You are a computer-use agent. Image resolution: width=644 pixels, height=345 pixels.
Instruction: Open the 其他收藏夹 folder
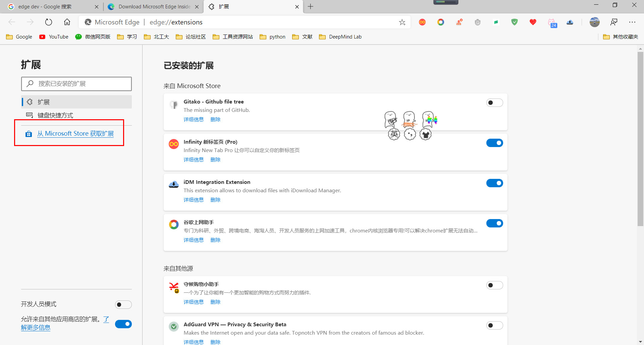(x=621, y=37)
